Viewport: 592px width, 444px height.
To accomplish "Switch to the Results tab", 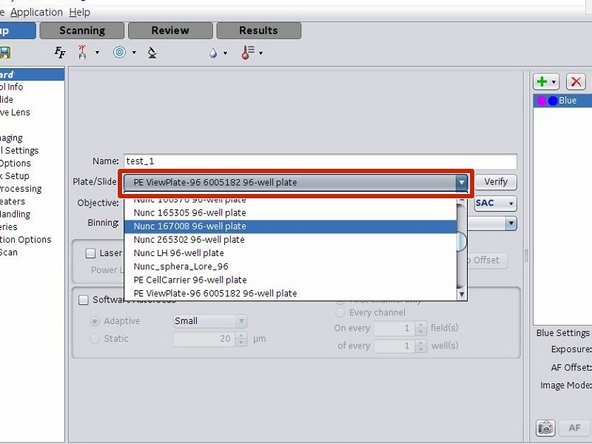I will click(259, 30).
